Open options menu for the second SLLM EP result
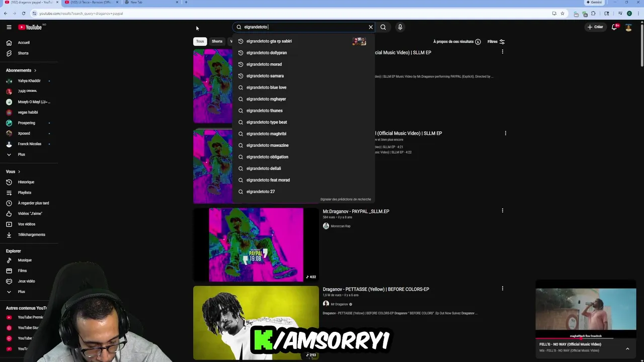The height and width of the screenshot is (362, 644). coord(506,133)
